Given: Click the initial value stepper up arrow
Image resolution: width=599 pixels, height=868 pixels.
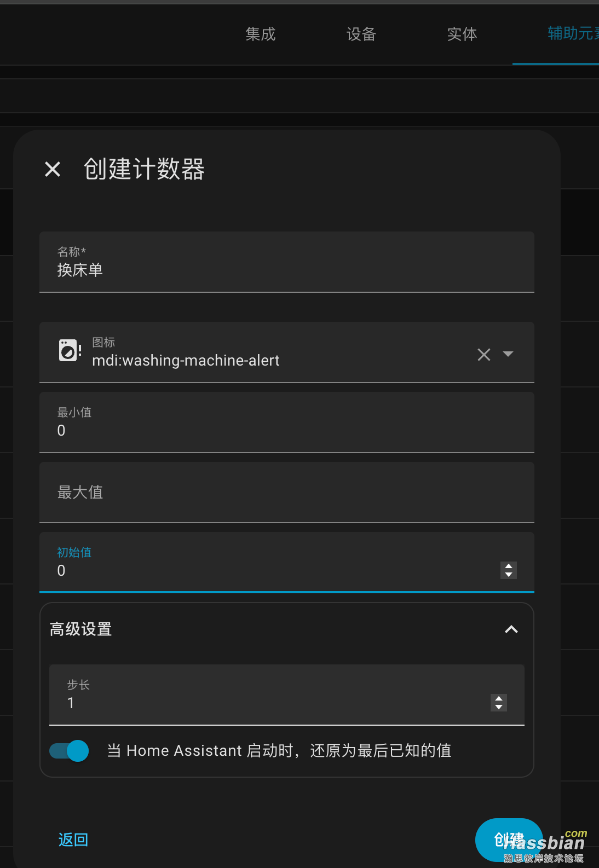Looking at the screenshot, I should point(508,565).
